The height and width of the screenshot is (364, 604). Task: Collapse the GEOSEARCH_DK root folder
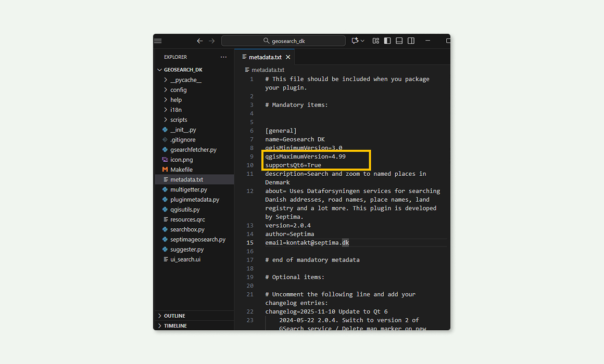pyautogui.click(x=160, y=70)
